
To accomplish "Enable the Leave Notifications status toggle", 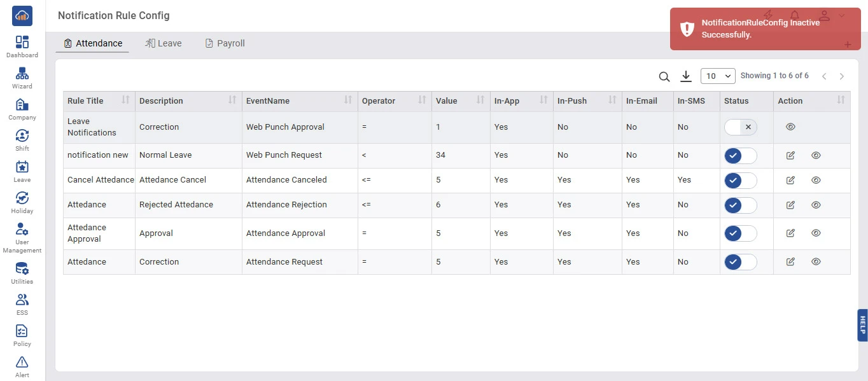I will click(x=740, y=127).
